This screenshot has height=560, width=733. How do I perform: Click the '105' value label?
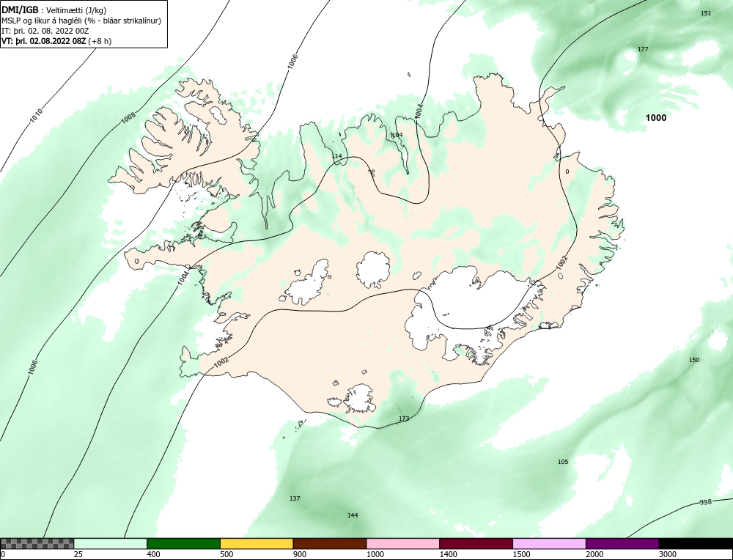tap(563, 462)
